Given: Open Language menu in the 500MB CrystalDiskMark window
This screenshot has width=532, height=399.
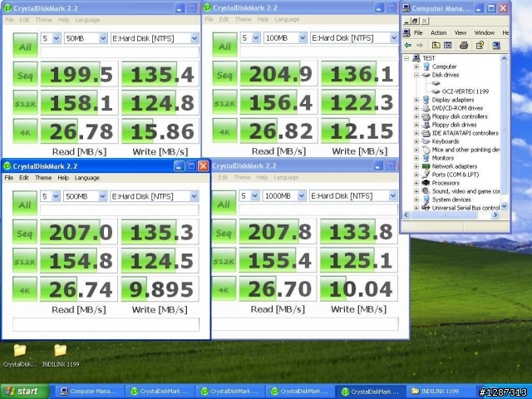Looking at the screenshot, I should (x=86, y=178).
